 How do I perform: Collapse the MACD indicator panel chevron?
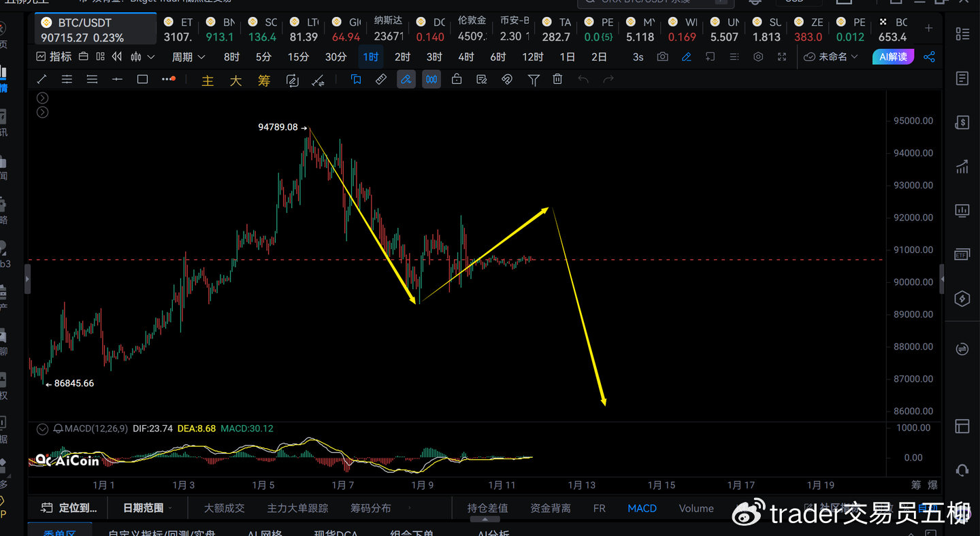pyautogui.click(x=42, y=429)
